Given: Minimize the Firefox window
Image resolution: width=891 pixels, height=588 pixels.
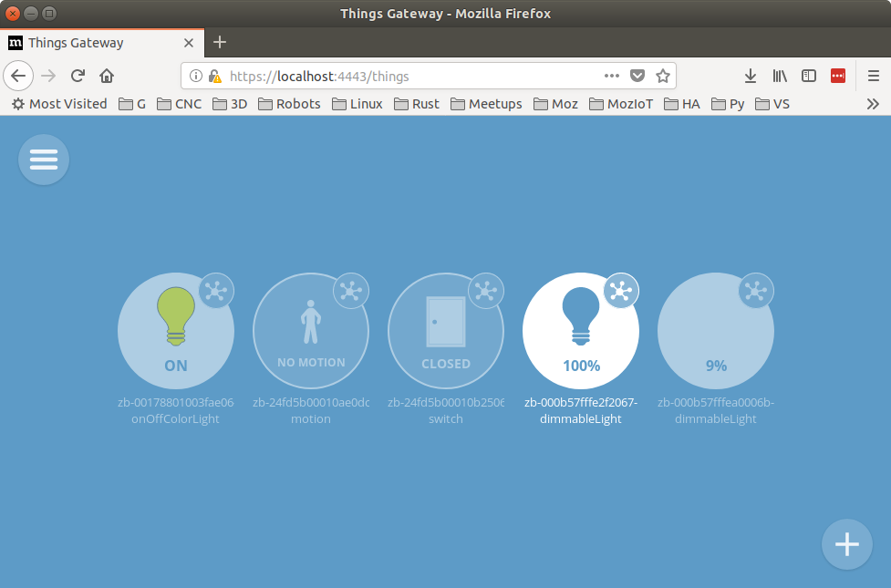Looking at the screenshot, I should coord(31,13).
